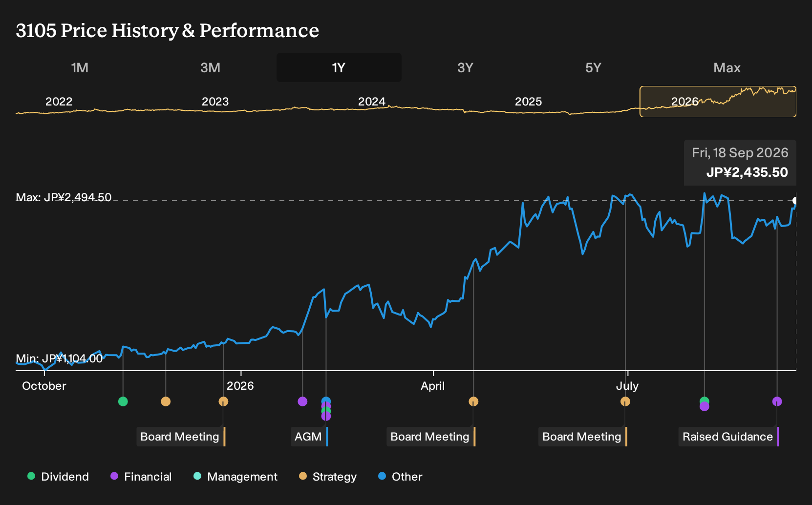The width and height of the screenshot is (812, 505).
Task: Click the blue Other marker above AGM
Action: coord(326,401)
